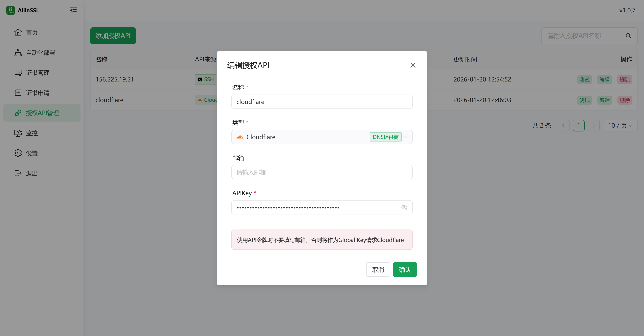
Task: Click the v1.0.7 version label
Action: point(627,10)
